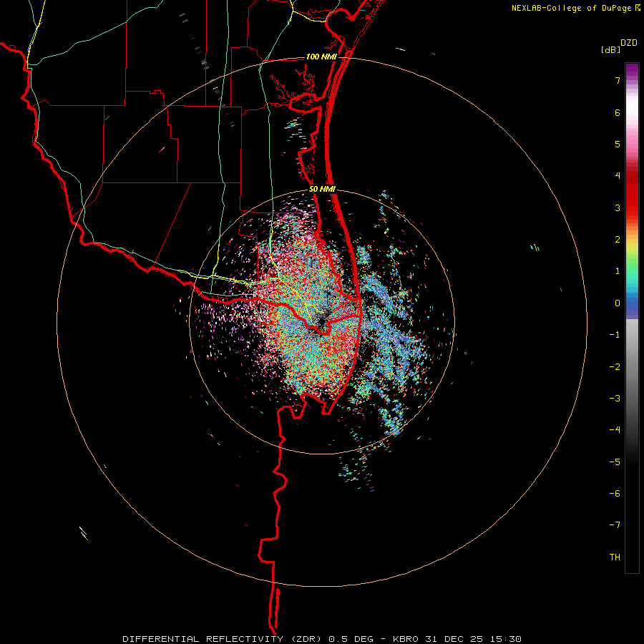Click the TH threshold label on the scale
The image size is (644, 644).
pos(615,557)
